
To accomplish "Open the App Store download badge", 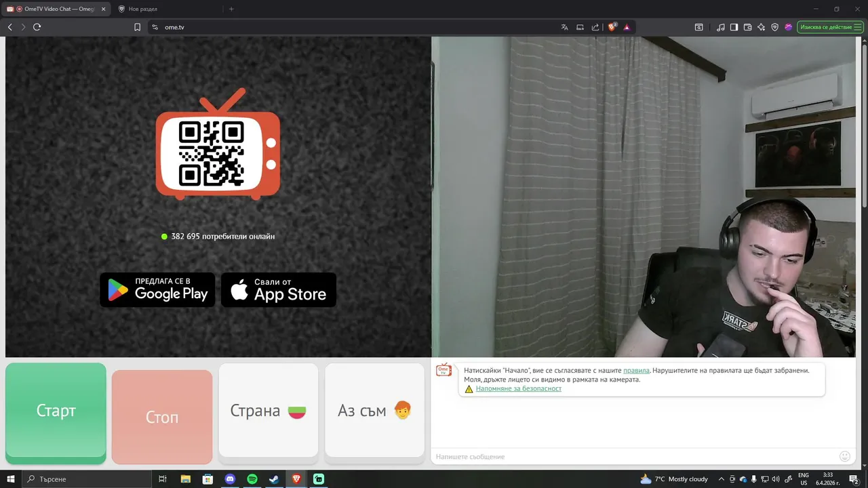I will (x=279, y=289).
